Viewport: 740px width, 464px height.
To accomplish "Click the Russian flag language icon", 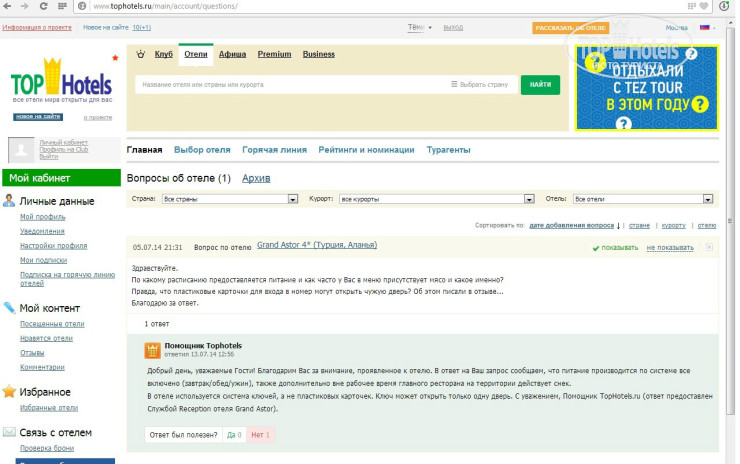I will point(704,28).
